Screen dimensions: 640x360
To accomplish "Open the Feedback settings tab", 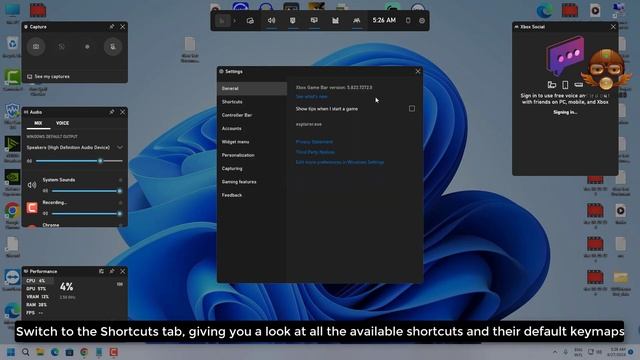I will tap(252, 195).
